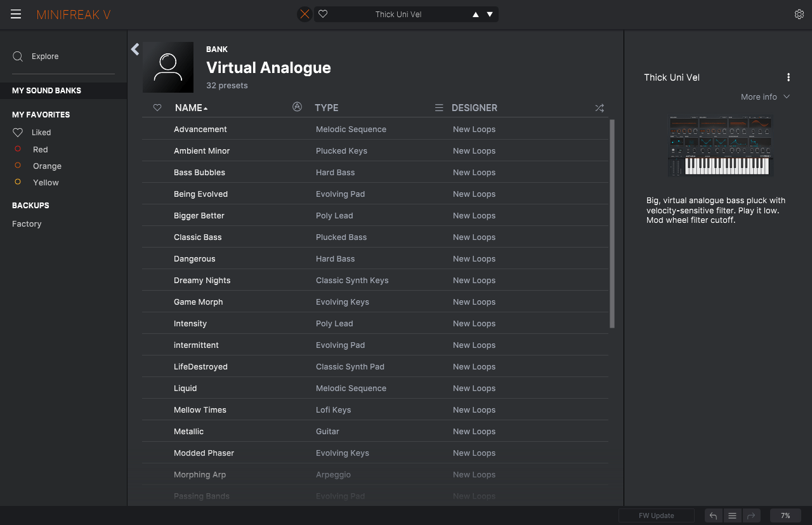Viewport: 812px width, 525px height.
Task: Toggle liked filter in list header
Action: [x=157, y=108]
